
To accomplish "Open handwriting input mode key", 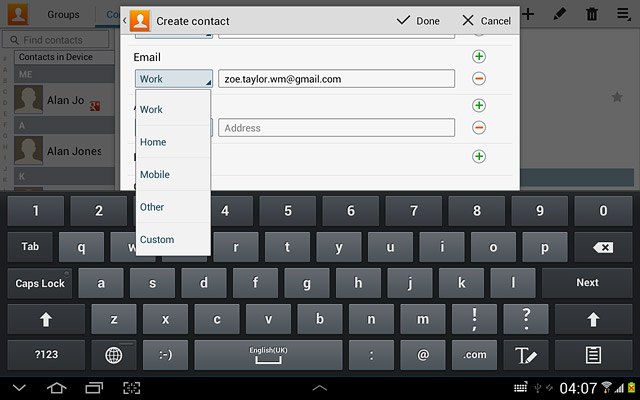I will (x=526, y=355).
